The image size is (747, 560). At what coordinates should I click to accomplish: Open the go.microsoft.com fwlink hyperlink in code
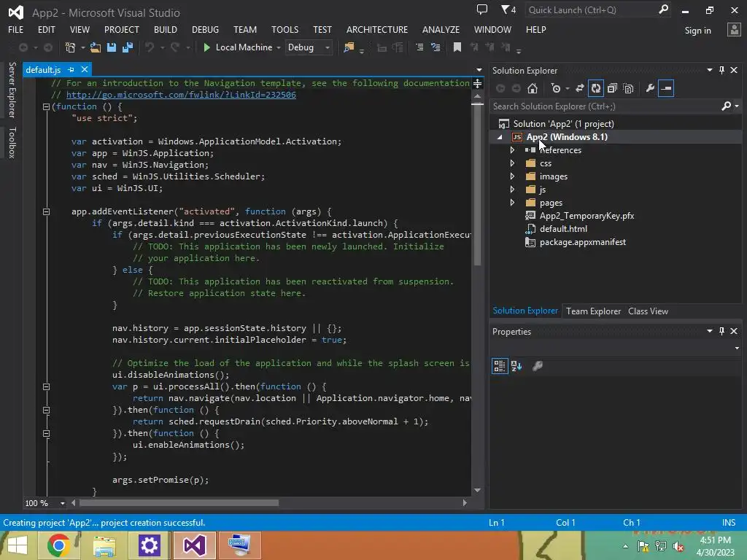[x=181, y=95]
